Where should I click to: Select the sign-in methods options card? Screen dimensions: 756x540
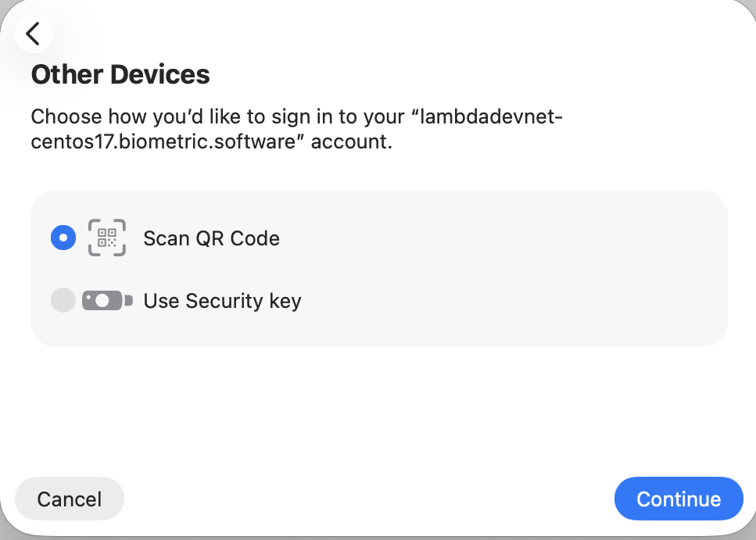(378, 268)
